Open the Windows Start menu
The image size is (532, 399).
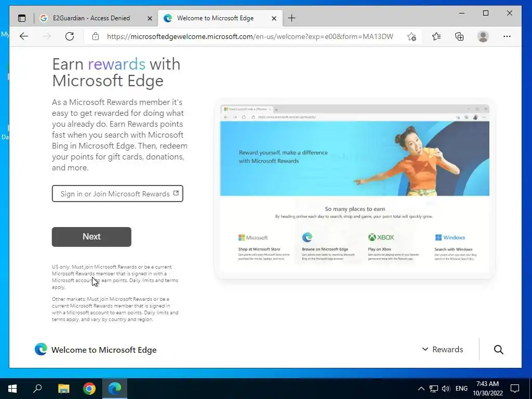pyautogui.click(x=12, y=389)
